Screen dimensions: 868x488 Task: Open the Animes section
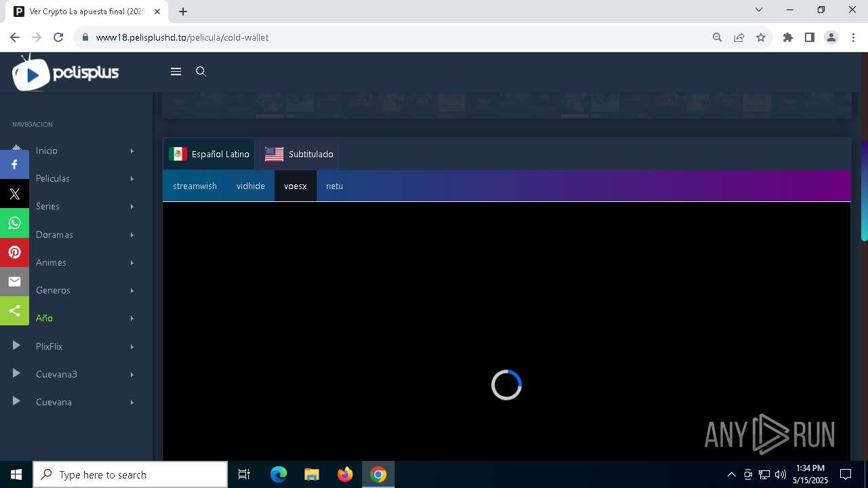(x=51, y=262)
